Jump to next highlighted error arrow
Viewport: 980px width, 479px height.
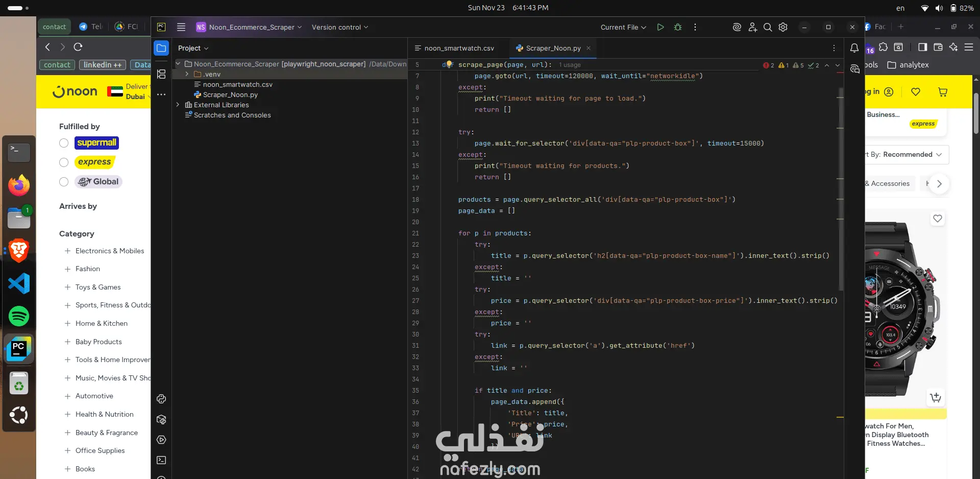837,65
